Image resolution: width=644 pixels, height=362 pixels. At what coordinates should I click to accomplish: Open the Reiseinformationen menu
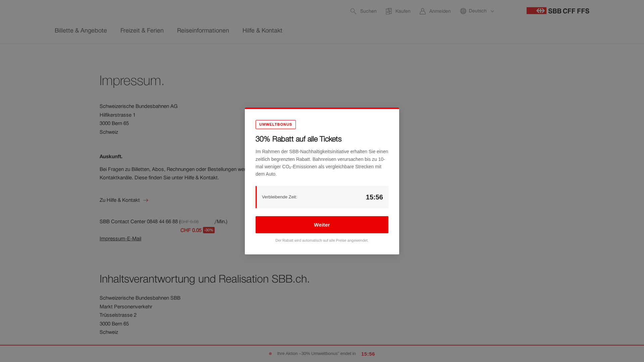(x=203, y=31)
